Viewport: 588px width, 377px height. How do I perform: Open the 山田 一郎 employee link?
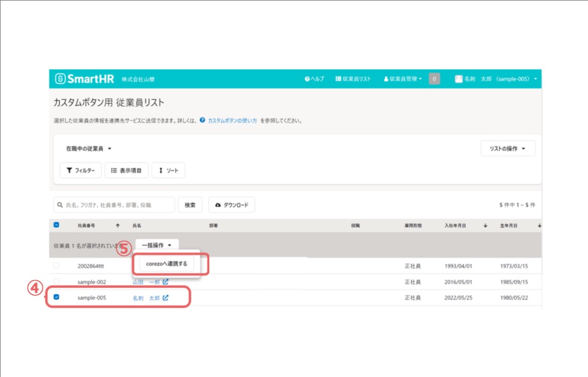pos(146,282)
